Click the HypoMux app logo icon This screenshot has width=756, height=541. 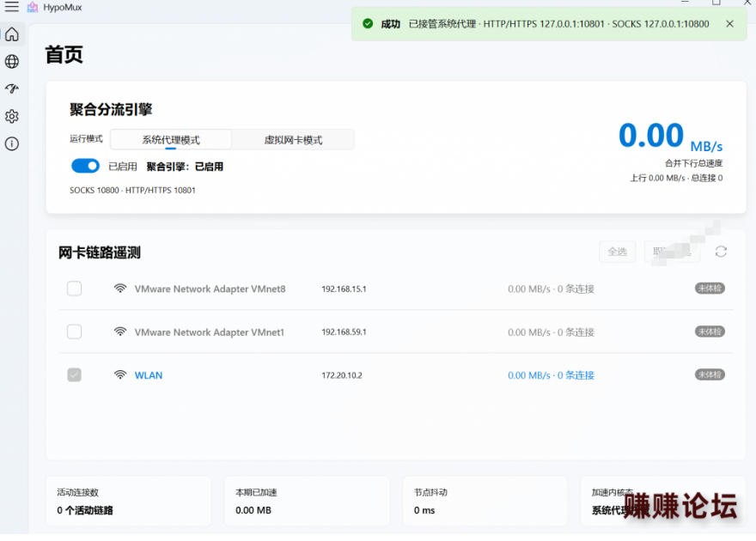(x=33, y=7)
